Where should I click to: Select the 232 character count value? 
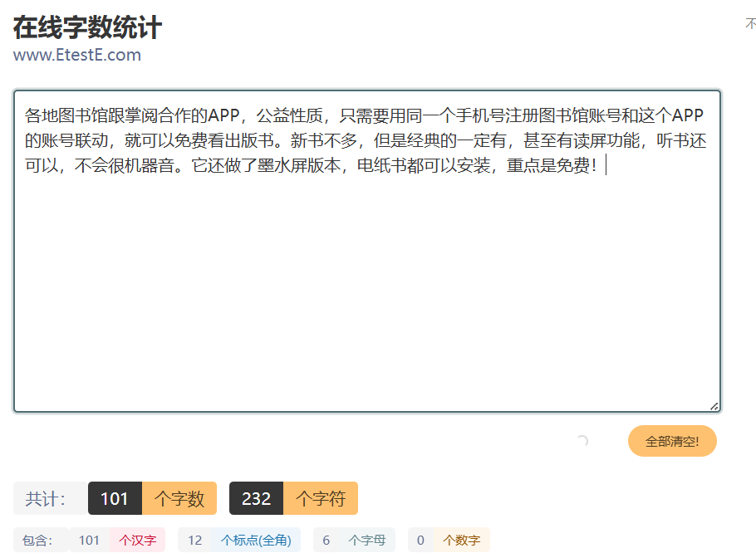[x=256, y=498]
